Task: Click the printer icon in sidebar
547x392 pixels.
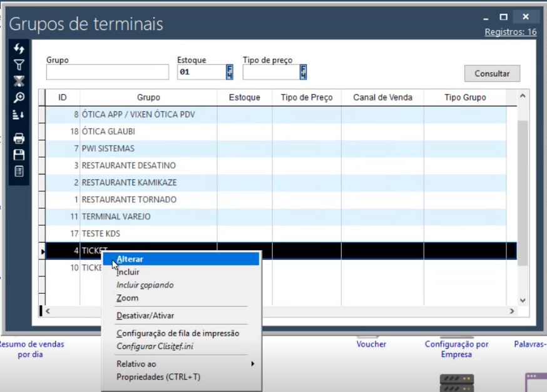Action: 19,138
